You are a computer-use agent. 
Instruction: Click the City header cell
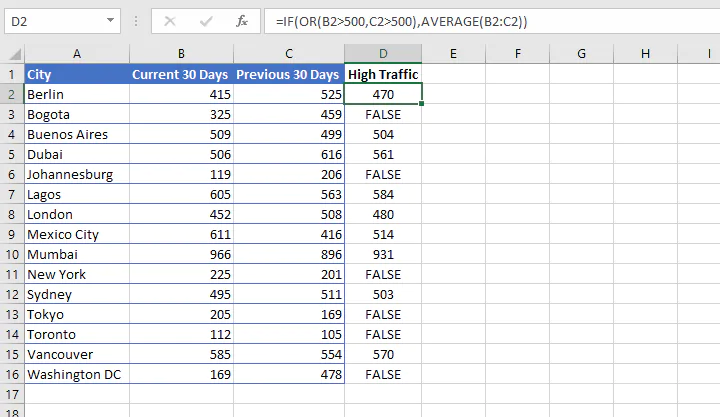(77, 74)
